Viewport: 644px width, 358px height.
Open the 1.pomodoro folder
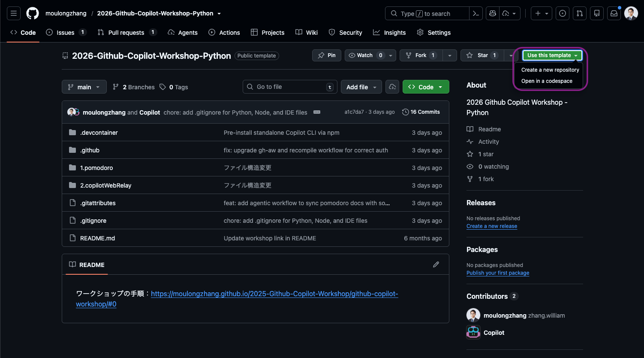tap(96, 168)
